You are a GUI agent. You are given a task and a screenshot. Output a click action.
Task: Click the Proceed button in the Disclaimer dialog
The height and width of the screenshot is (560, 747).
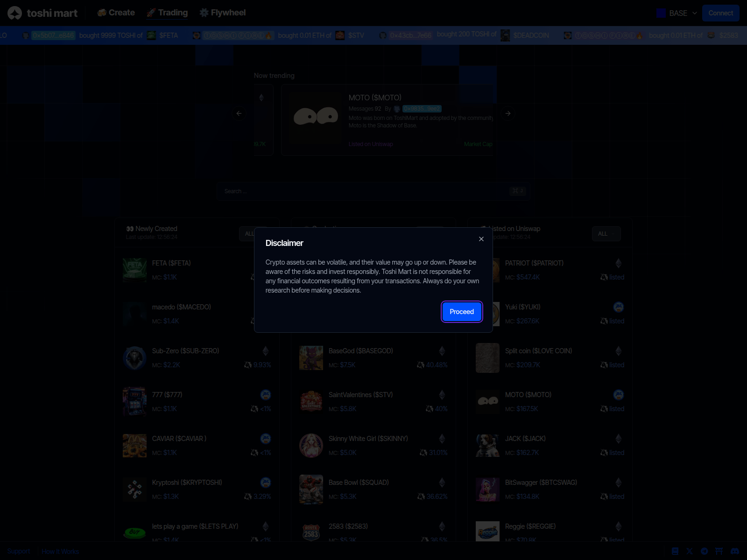click(462, 312)
